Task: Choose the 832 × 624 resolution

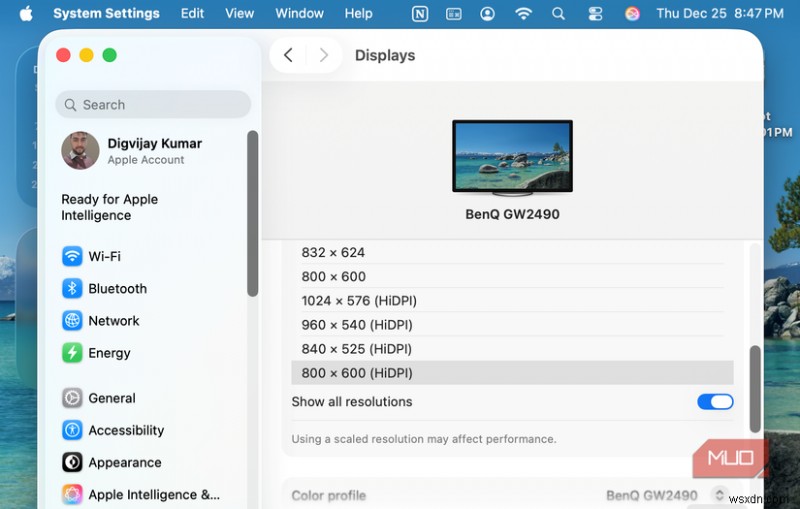Action: tap(512, 252)
